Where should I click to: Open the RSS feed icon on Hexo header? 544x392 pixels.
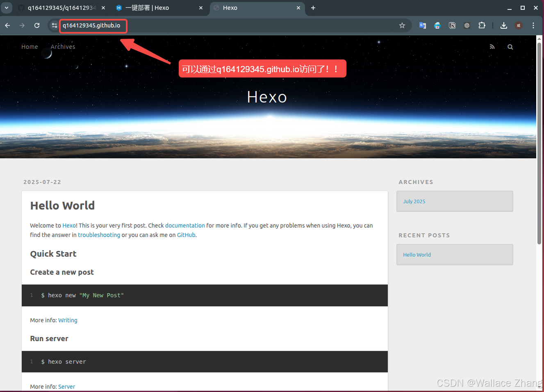(492, 47)
